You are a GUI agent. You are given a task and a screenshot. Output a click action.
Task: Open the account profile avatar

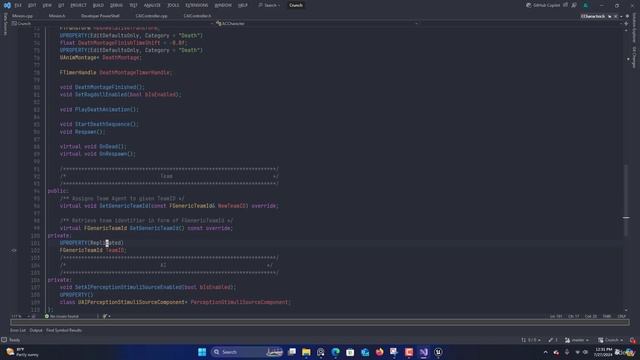(x=585, y=5)
